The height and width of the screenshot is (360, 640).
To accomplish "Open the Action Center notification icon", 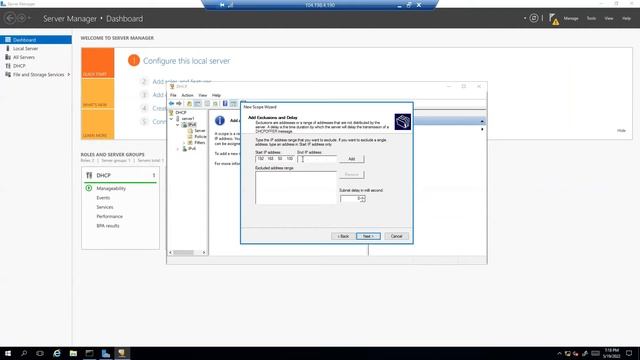I will point(629,353).
